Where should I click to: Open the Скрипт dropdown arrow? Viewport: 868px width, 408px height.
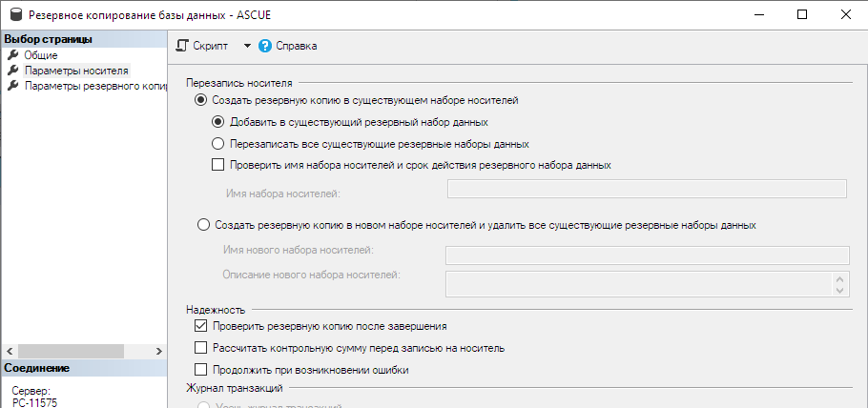pos(247,46)
